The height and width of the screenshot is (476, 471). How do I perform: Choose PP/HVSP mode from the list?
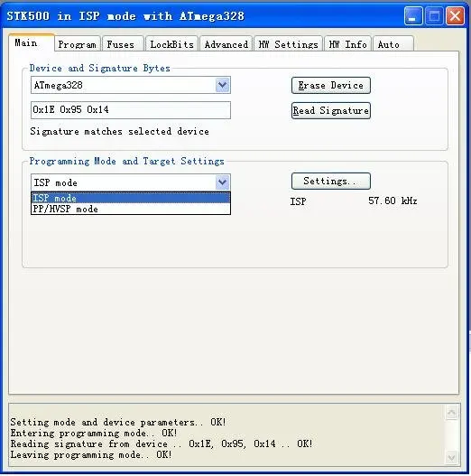(131, 209)
